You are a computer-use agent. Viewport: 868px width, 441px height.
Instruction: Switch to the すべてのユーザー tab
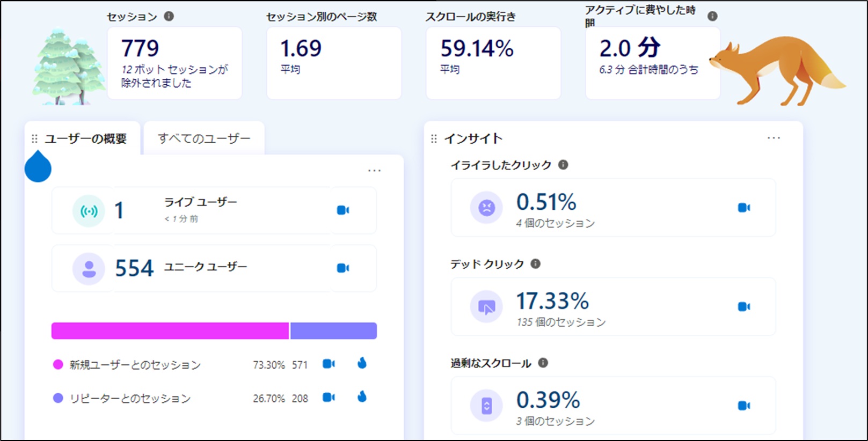click(204, 138)
